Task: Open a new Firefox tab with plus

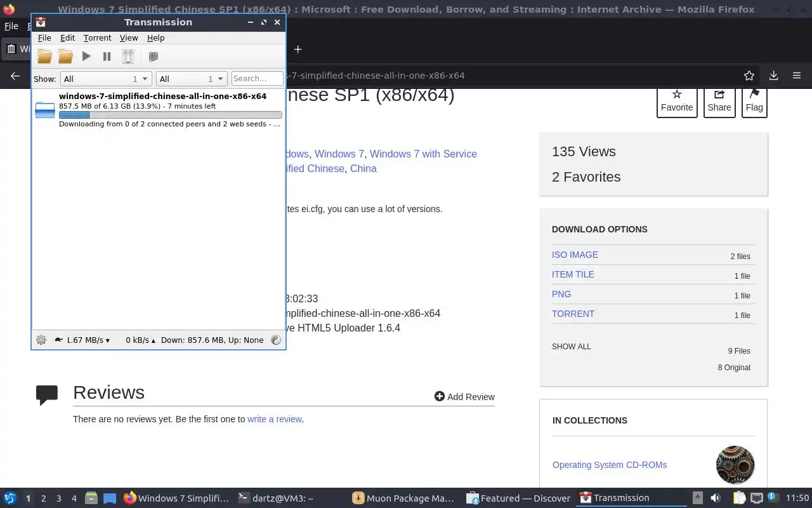Action: tap(298, 49)
